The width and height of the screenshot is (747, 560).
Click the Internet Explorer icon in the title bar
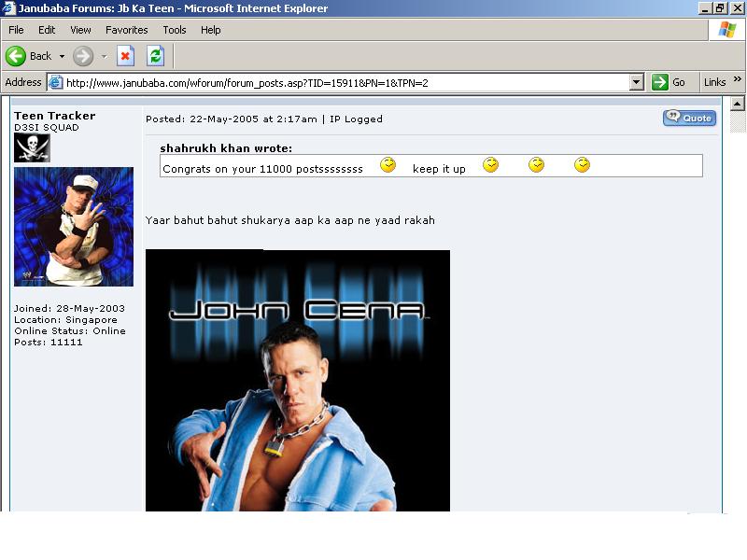coord(8,8)
